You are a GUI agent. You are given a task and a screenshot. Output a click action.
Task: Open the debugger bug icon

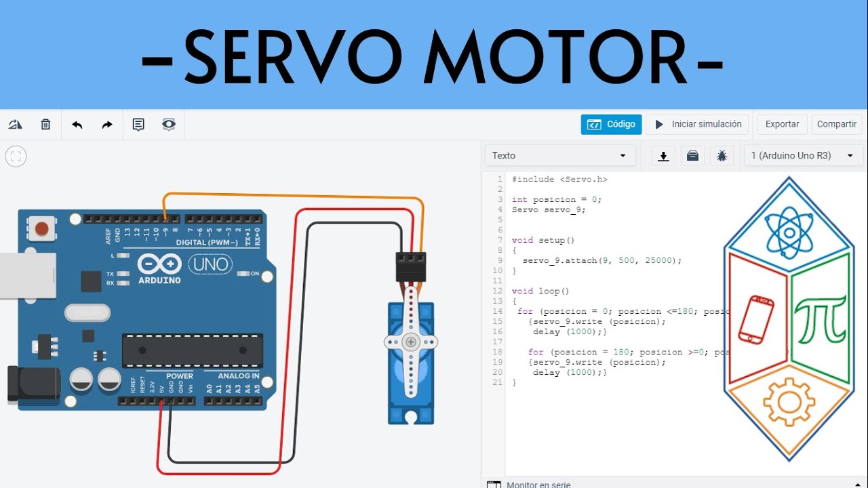(x=722, y=156)
